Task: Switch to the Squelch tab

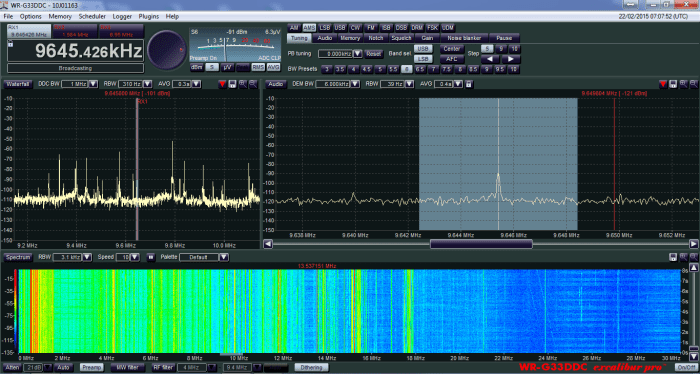Action: 401,38
